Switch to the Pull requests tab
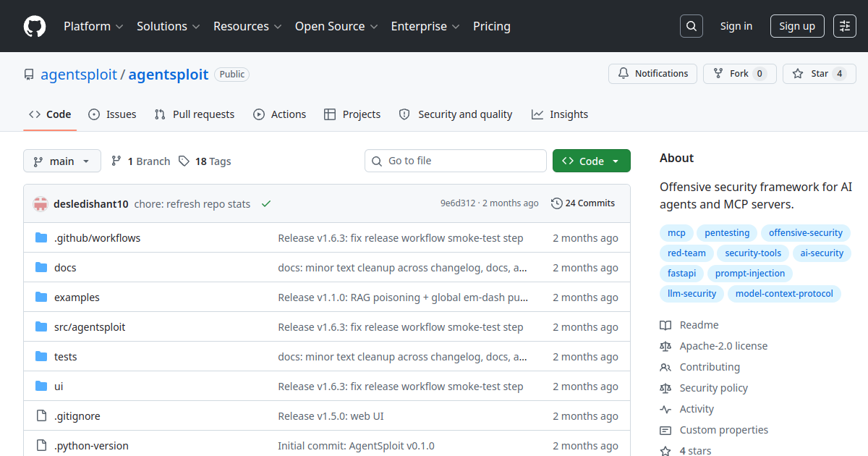 [x=195, y=114]
